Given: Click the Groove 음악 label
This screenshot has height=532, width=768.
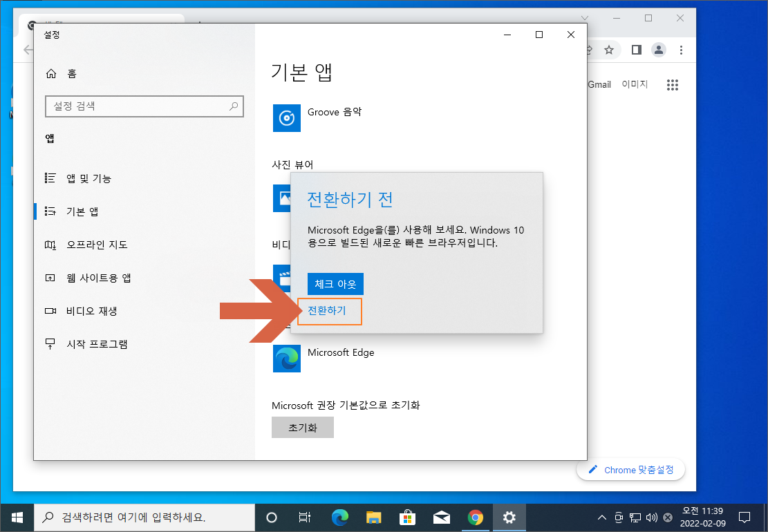Looking at the screenshot, I should click(x=335, y=112).
